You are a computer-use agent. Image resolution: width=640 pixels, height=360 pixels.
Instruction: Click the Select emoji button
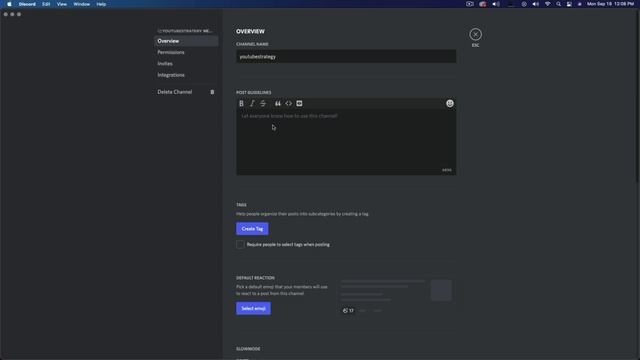253,309
